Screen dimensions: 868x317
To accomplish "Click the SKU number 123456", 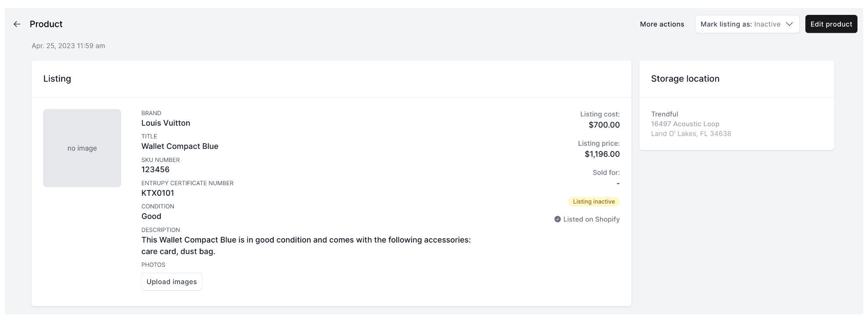I will point(155,169).
